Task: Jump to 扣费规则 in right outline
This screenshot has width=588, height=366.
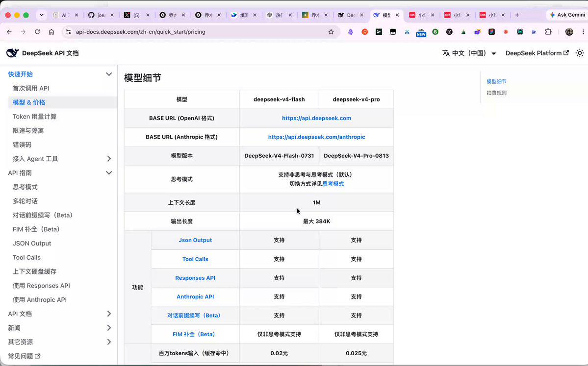Action: tap(496, 93)
